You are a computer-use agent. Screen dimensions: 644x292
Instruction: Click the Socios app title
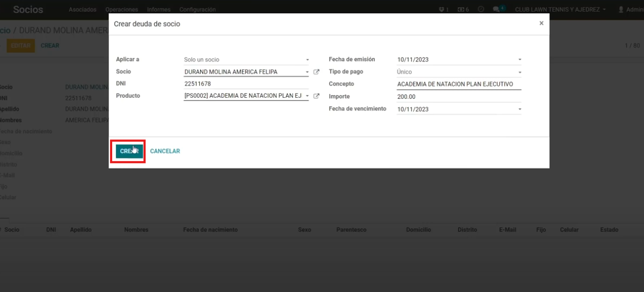point(28,10)
